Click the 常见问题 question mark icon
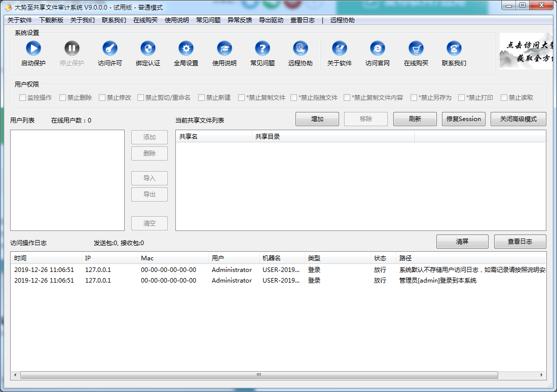 point(263,48)
